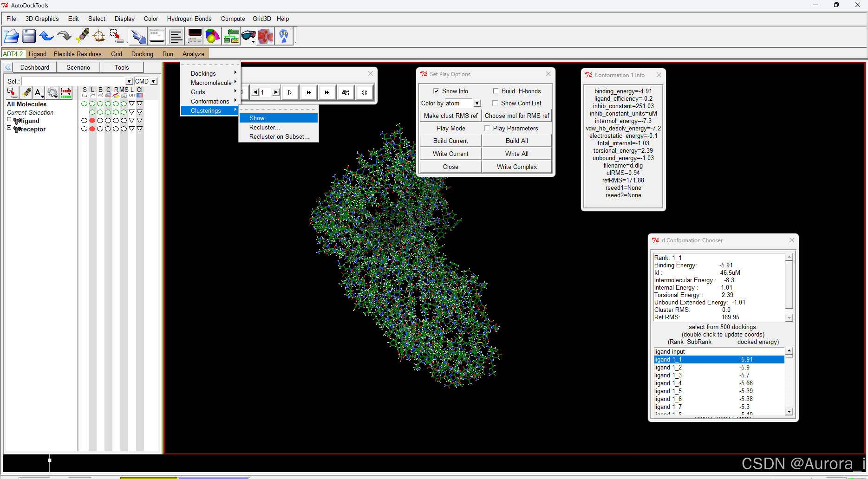Open the Python shell prompt icon
Image resolution: width=868 pixels, height=479 pixels.
click(157, 36)
